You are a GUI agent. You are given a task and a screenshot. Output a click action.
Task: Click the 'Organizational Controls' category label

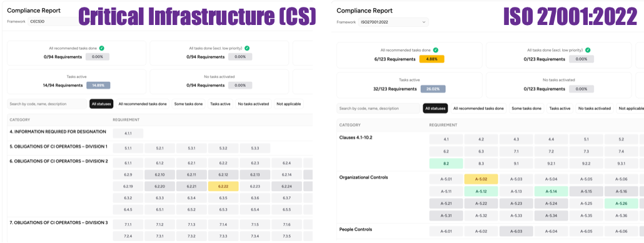363,177
